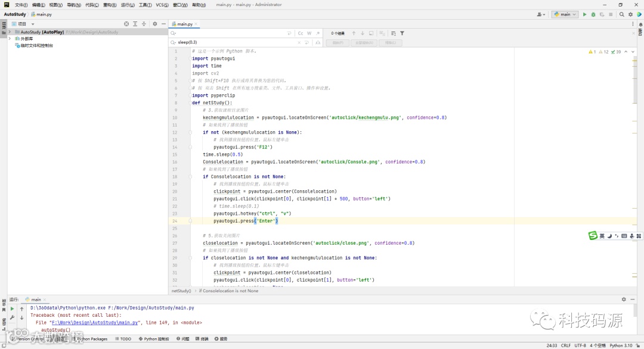
Task: Rerun the script from the Run panel
Action: tap(12, 308)
